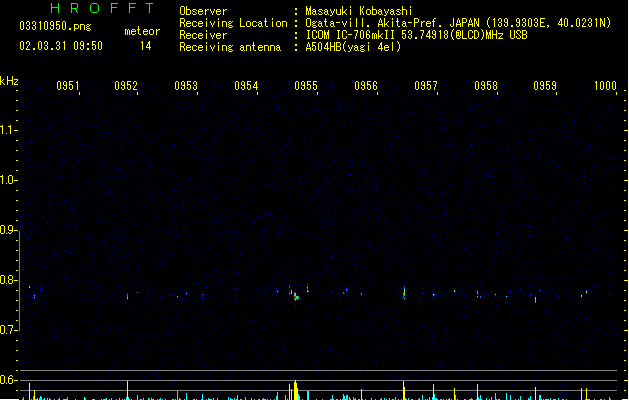Image resolution: width=629 pixels, height=400 pixels.
Task: Click time marker 0954
Action: [246, 86]
